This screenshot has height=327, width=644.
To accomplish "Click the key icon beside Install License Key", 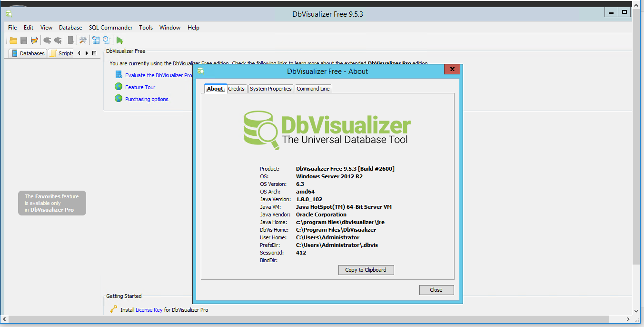I will [113, 309].
